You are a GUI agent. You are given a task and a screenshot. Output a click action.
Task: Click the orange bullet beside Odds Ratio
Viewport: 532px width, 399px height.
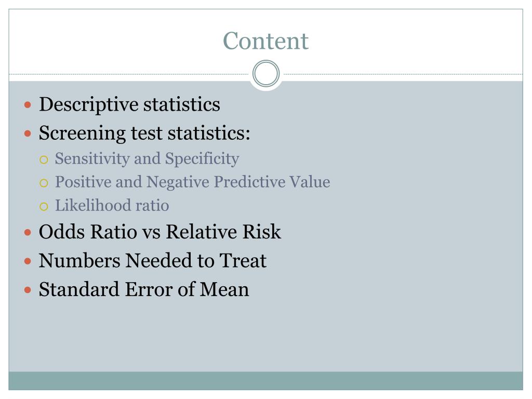pyautogui.click(x=28, y=233)
